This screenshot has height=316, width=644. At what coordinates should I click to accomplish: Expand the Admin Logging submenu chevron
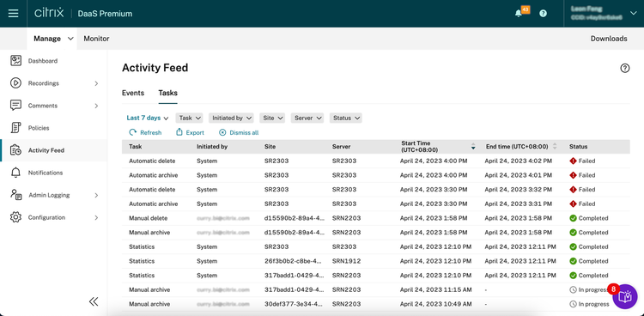click(x=96, y=195)
